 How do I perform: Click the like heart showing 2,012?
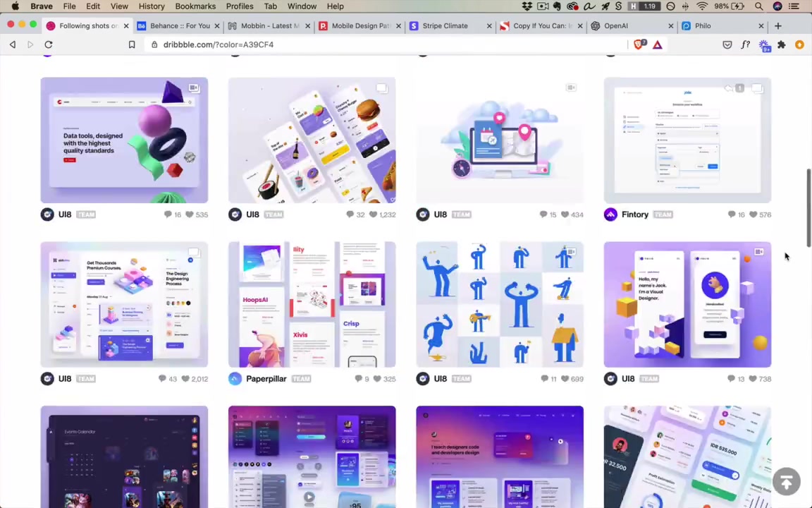coord(185,379)
